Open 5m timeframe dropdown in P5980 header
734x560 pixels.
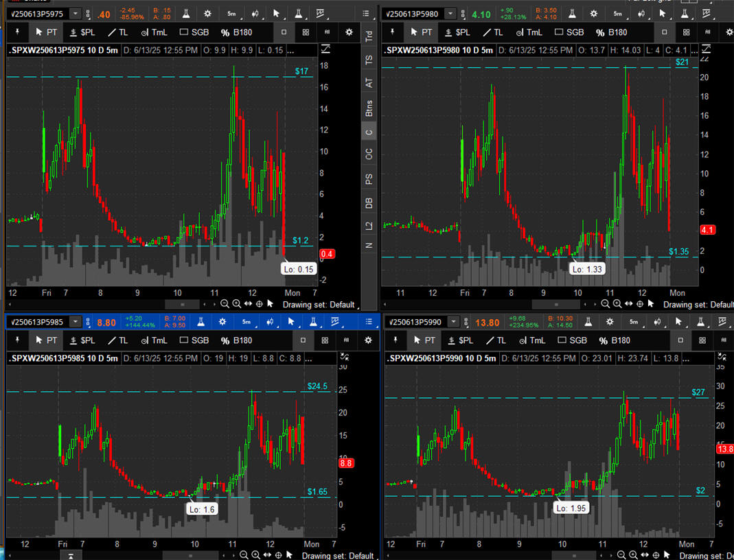[x=619, y=14]
